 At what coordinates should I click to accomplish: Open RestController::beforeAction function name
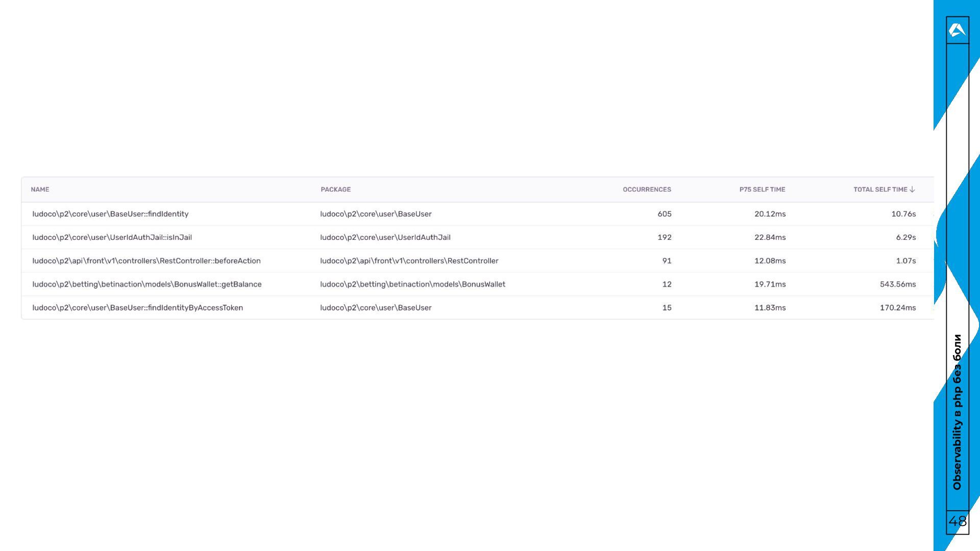146,261
